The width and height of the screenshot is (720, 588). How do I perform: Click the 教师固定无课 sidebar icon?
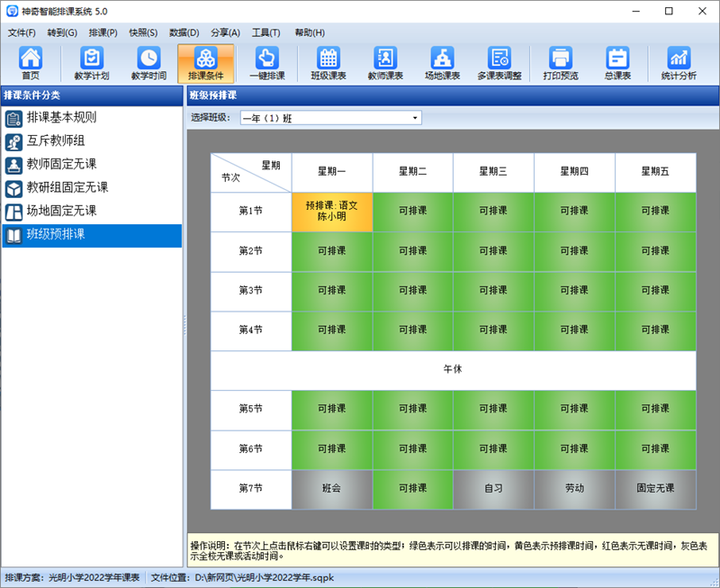[13, 166]
